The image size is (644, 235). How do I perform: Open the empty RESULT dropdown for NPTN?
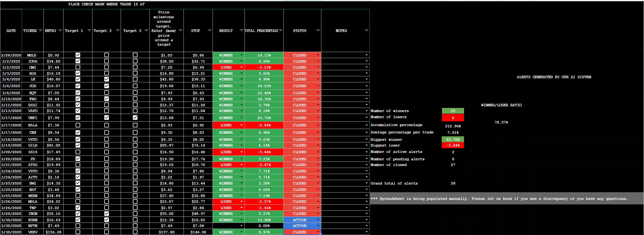coord(241,226)
